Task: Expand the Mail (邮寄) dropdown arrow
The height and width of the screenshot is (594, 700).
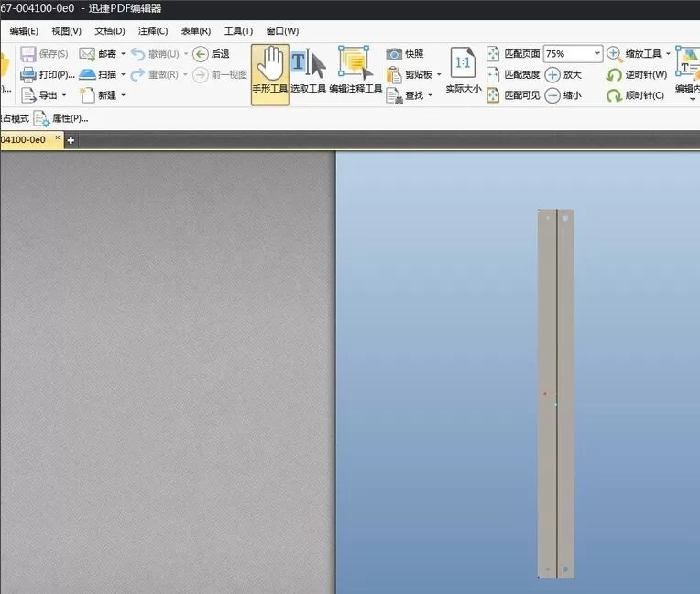Action: pos(123,54)
